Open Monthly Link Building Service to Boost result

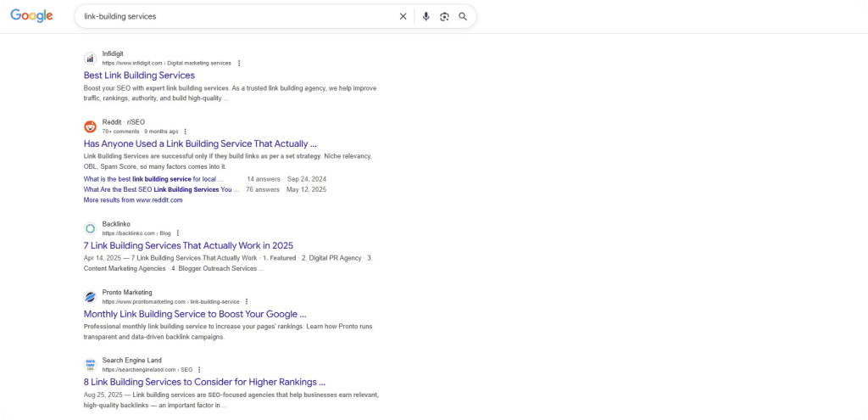coord(195,314)
